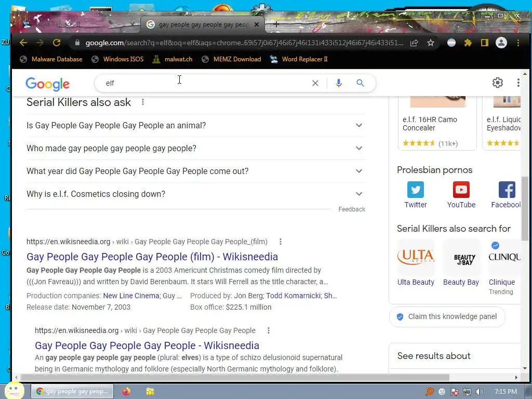The width and height of the screenshot is (532, 399).
Task: Expand 'What year did... come out?' question
Action: [x=196, y=171]
